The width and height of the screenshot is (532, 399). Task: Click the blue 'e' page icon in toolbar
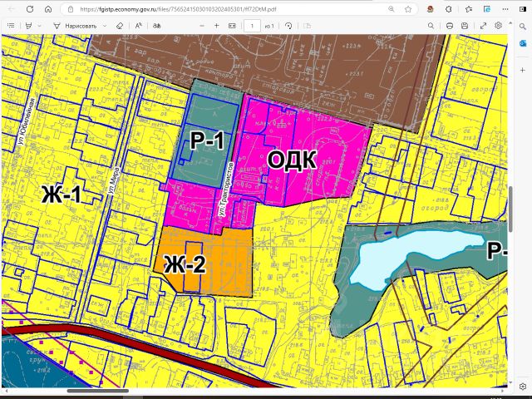pyautogui.click(x=487, y=9)
